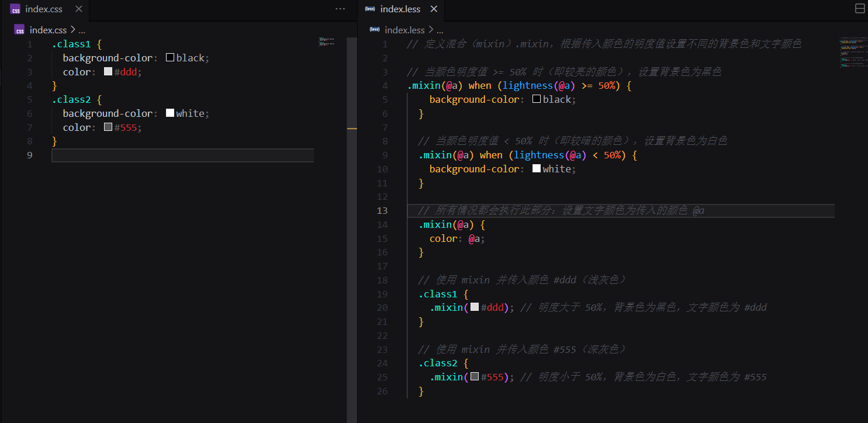Screen dimensions: 868x423
Task: Close the index.css tab
Action: click(79, 9)
